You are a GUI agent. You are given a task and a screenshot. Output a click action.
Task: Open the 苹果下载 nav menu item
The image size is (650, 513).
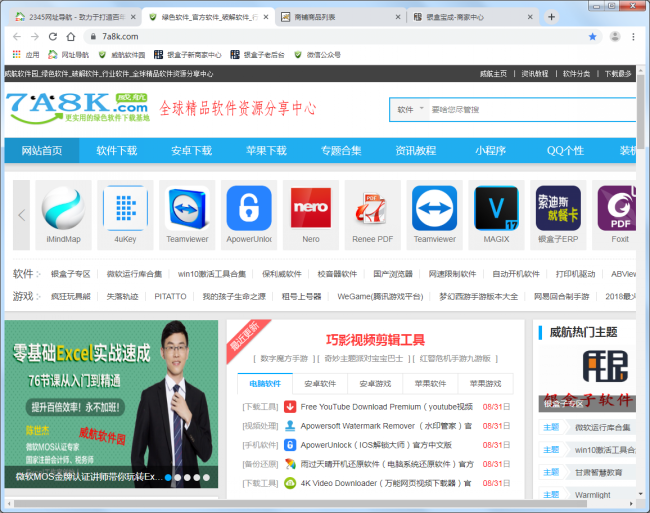(x=266, y=150)
